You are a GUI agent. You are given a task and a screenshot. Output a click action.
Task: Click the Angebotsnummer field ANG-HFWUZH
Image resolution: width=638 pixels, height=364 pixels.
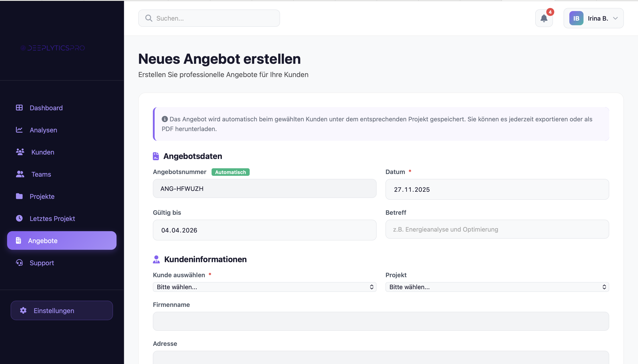coord(265,188)
